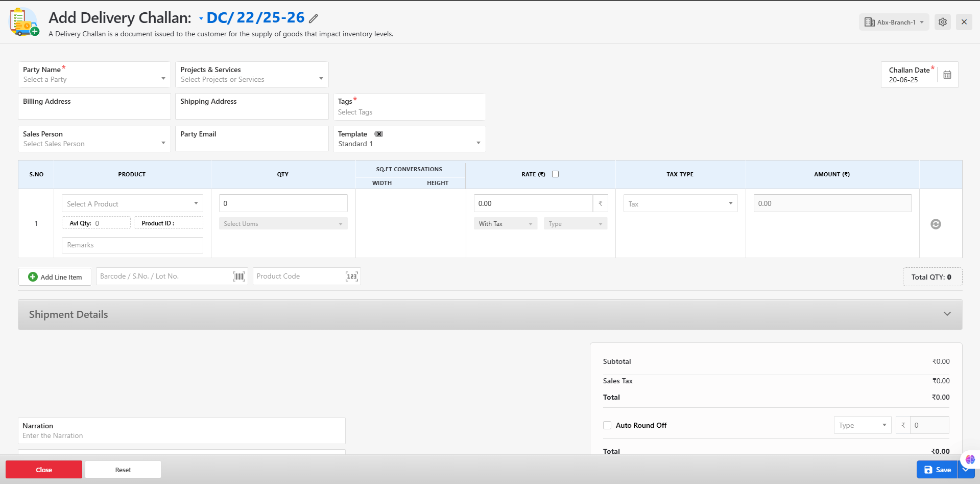The image size is (980, 484).
Task: Open the Party Name dropdown
Action: [94, 75]
